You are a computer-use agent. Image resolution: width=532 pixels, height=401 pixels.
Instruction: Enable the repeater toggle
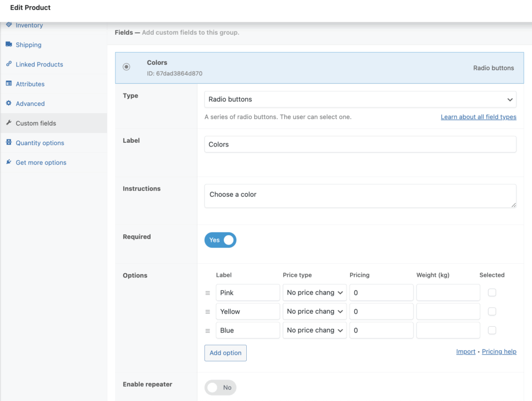pyautogui.click(x=220, y=387)
